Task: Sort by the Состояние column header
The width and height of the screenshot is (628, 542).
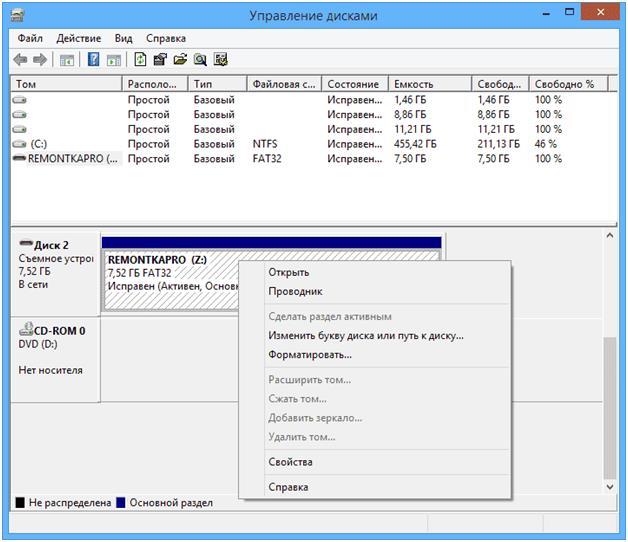Action: (x=355, y=84)
